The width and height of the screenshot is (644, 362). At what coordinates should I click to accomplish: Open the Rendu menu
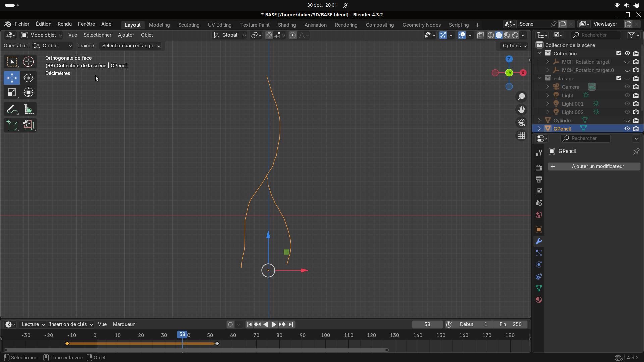pyautogui.click(x=64, y=24)
